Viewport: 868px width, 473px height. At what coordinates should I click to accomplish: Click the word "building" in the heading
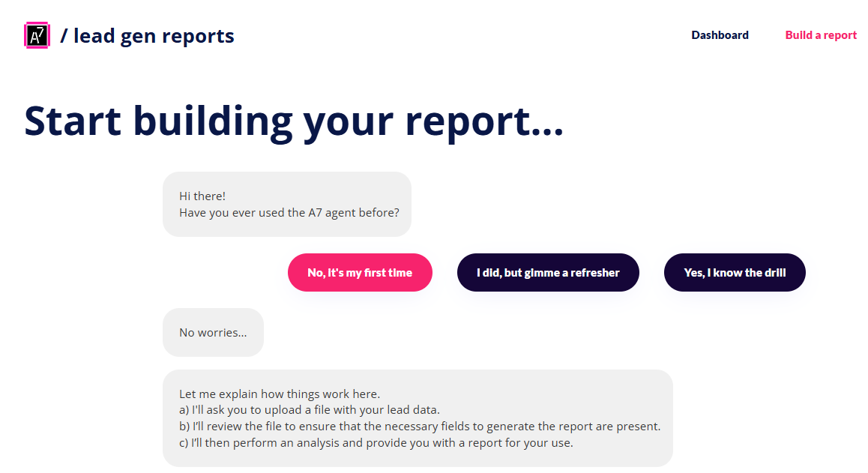[x=213, y=121]
